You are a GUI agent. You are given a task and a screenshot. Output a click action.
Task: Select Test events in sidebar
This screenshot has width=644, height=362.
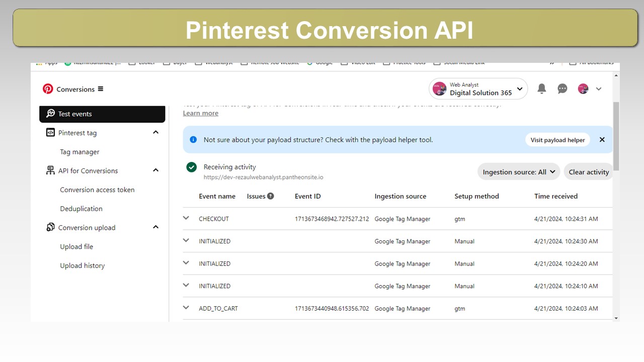tap(102, 114)
